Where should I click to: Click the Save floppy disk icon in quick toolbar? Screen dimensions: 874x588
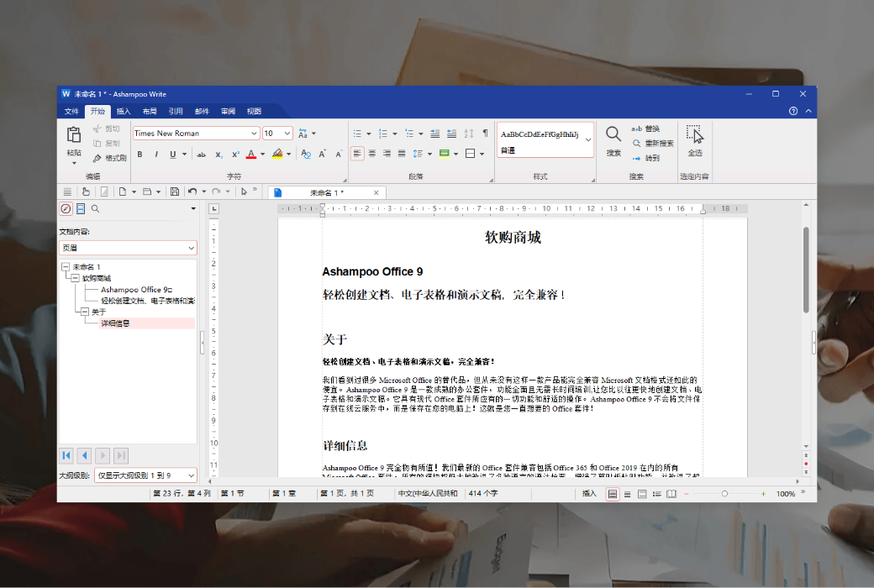pyautogui.click(x=175, y=192)
